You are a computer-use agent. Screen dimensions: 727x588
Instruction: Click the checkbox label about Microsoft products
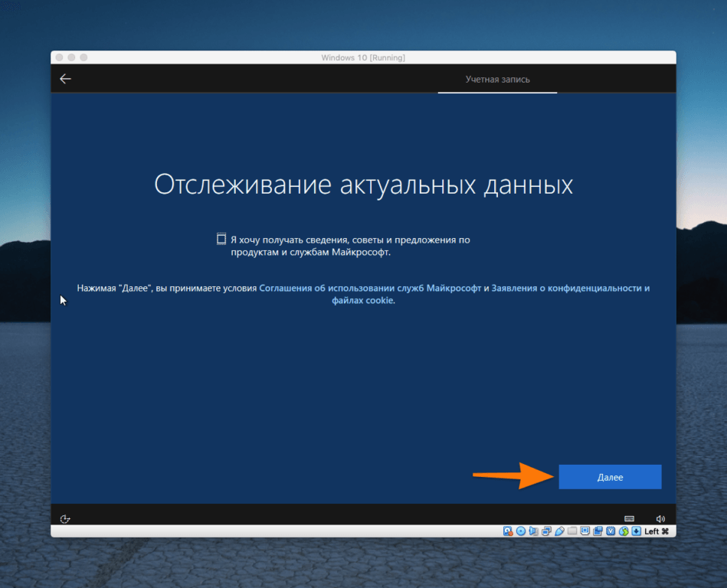pos(350,246)
